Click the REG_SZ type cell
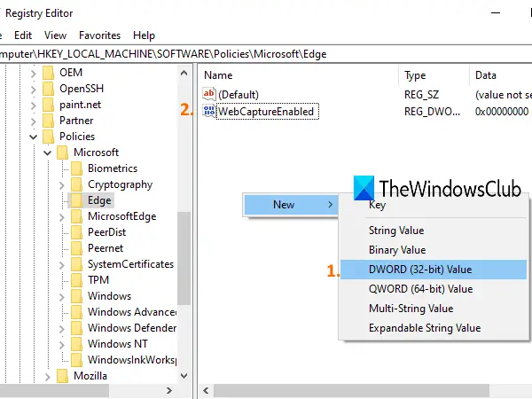 [x=421, y=95]
